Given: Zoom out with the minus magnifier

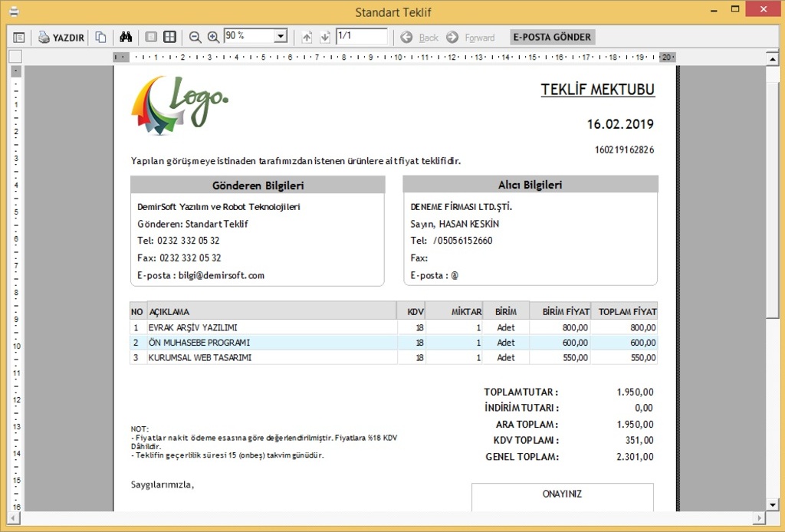Looking at the screenshot, I should (195, 37).
